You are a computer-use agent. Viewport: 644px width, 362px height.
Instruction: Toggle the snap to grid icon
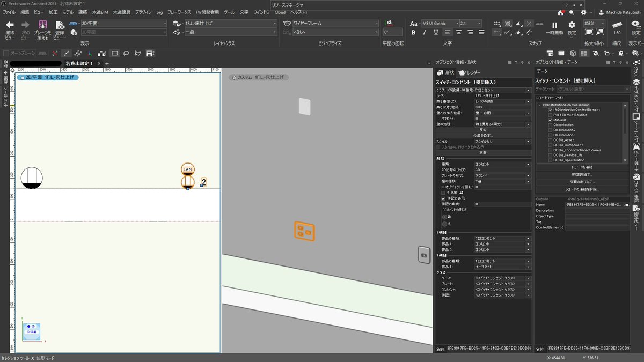(x=496, y=24)
